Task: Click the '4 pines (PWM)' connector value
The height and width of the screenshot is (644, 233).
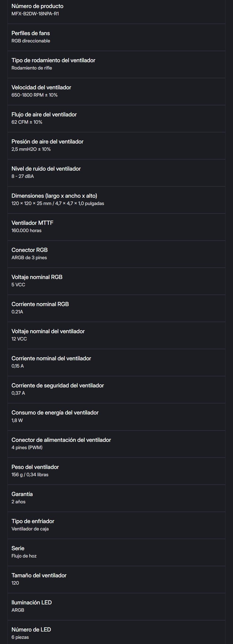Action: point(27,447)
